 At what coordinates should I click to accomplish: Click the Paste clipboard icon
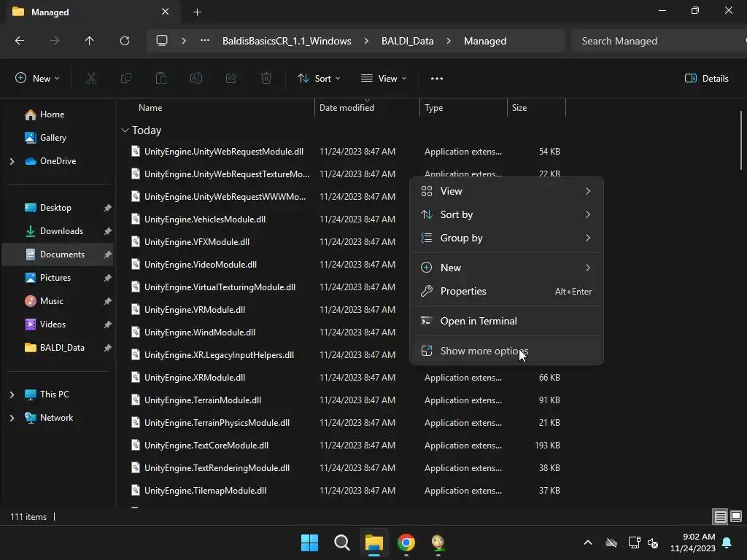tap(161, 79)
